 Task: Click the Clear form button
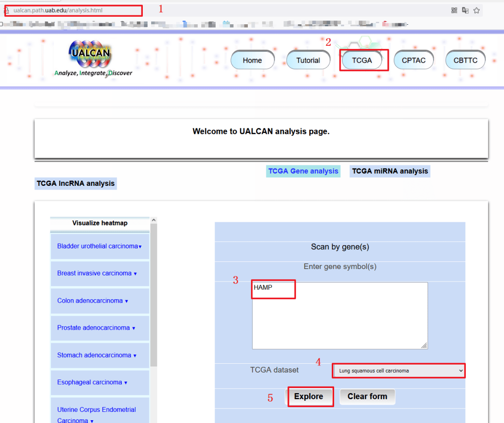tap(367, 396)
